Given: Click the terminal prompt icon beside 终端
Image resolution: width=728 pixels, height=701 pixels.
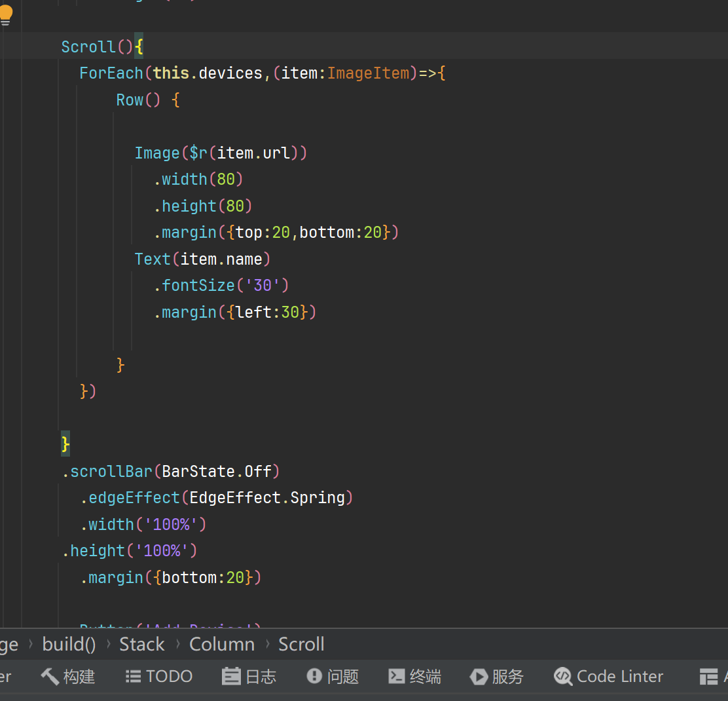Looking at the screenshot, I should 397,676.
